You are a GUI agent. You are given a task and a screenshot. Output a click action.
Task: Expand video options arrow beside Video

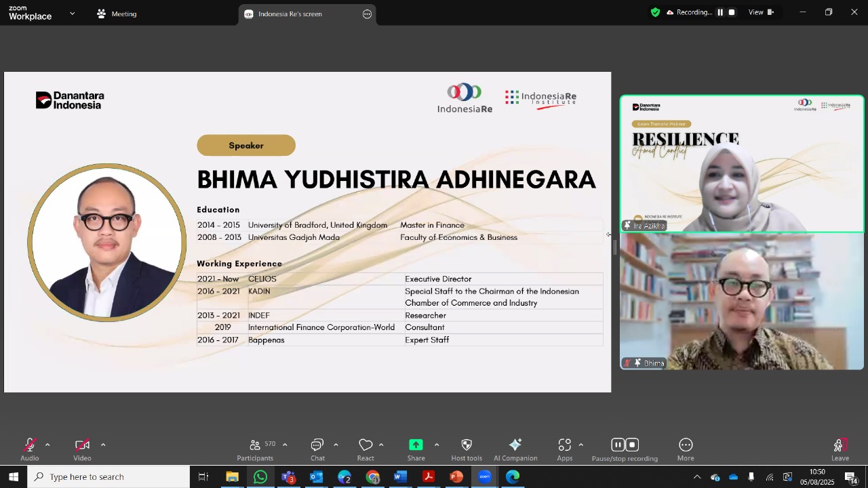click(x=103, y=445)
